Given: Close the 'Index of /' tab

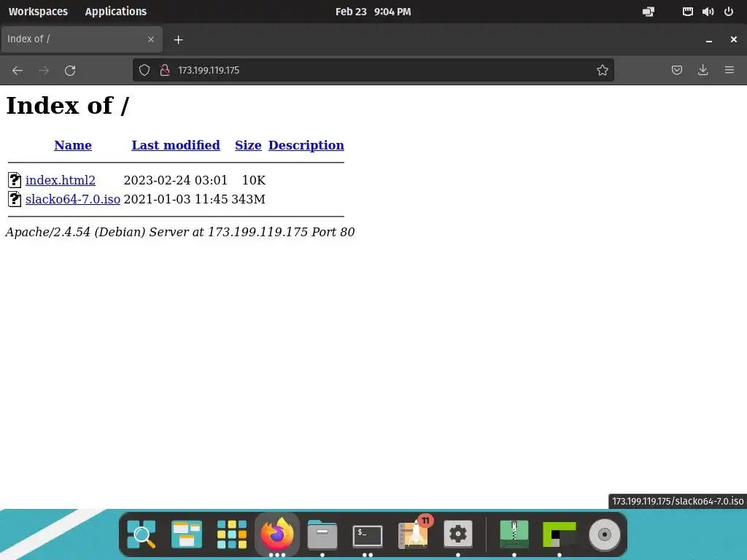Looking at the screenshot, I should click(151, 39).
